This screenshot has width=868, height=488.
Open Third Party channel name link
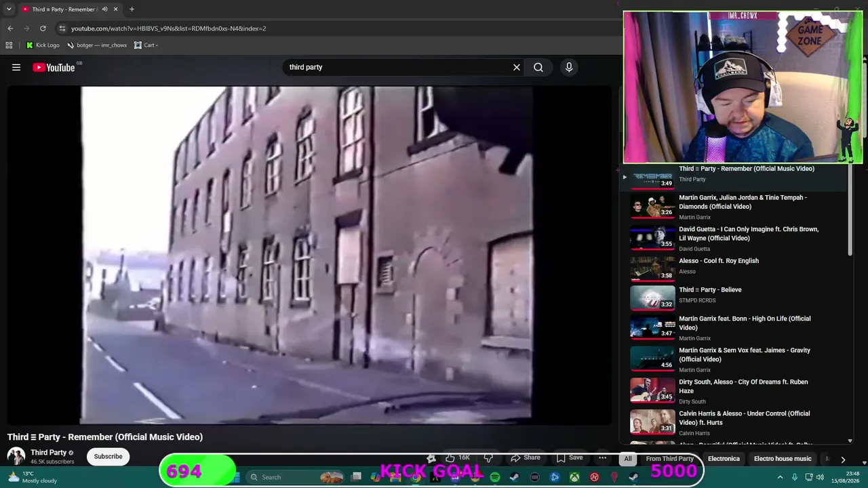48,452
